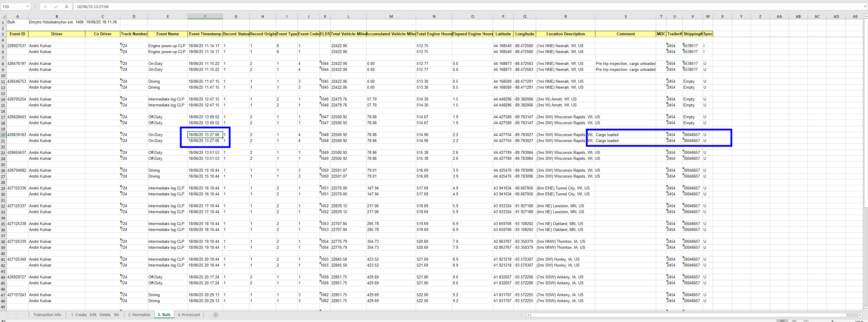This screenshot has width=868, height=322.
Task: Click the 'Event Timestamp' header cell
Action: tap(205, 34)
